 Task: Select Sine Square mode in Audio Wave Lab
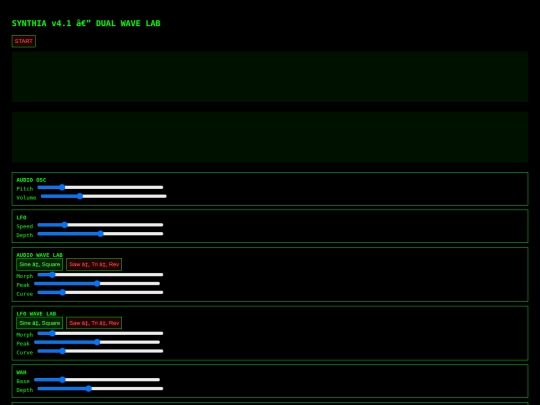click(40, 264)
